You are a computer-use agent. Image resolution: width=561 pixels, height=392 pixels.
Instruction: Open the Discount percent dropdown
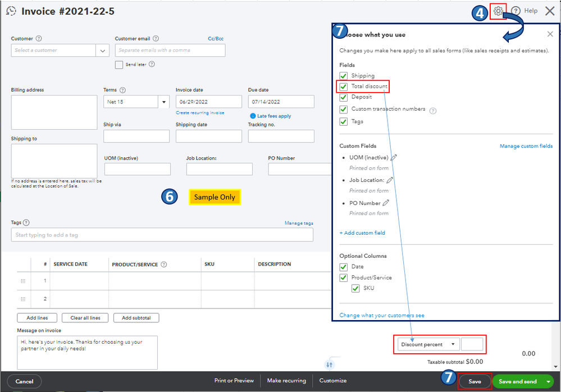pos(428,344)
